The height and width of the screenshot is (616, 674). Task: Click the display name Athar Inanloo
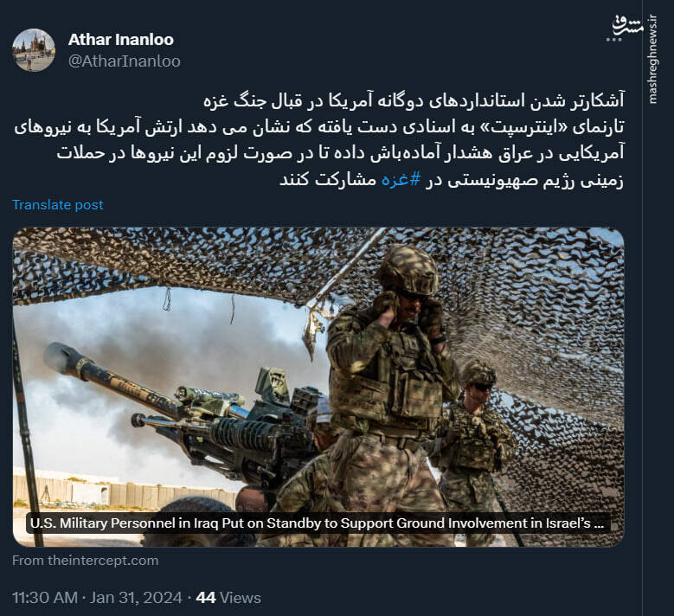coord(121,40)
